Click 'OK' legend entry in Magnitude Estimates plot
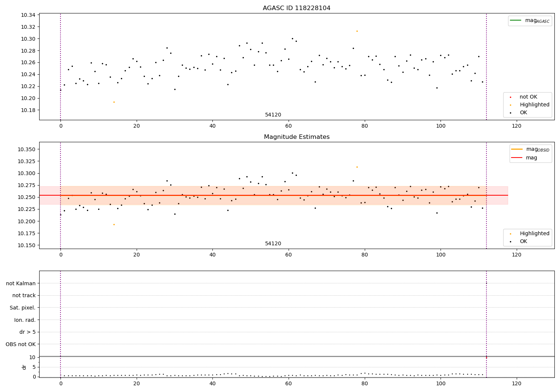 (523, 242)
